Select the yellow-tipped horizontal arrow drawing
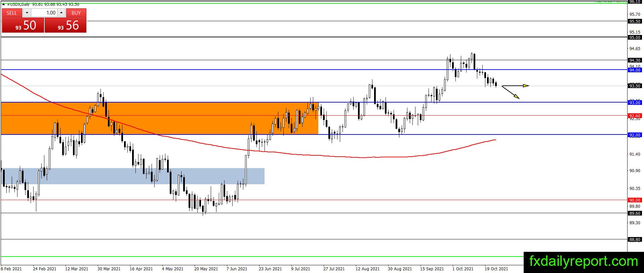Image resolution: width=644 pixels, height=273 pixels. point(516,86)
